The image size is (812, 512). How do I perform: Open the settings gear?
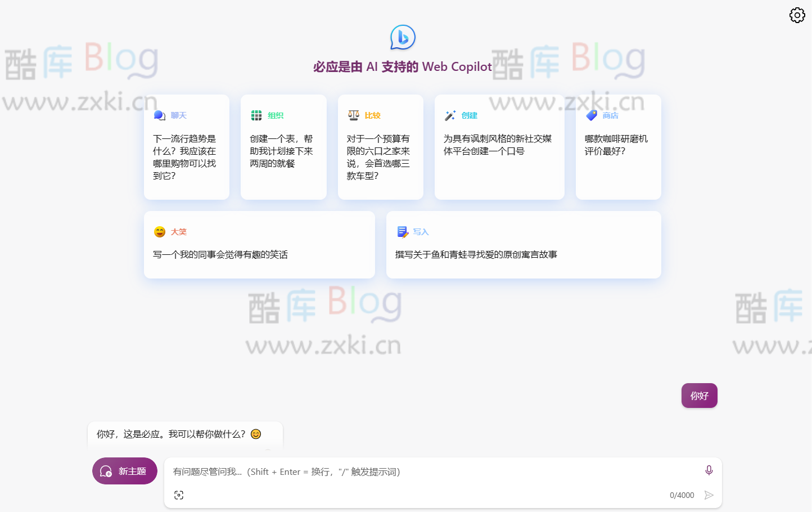[797, 15]
